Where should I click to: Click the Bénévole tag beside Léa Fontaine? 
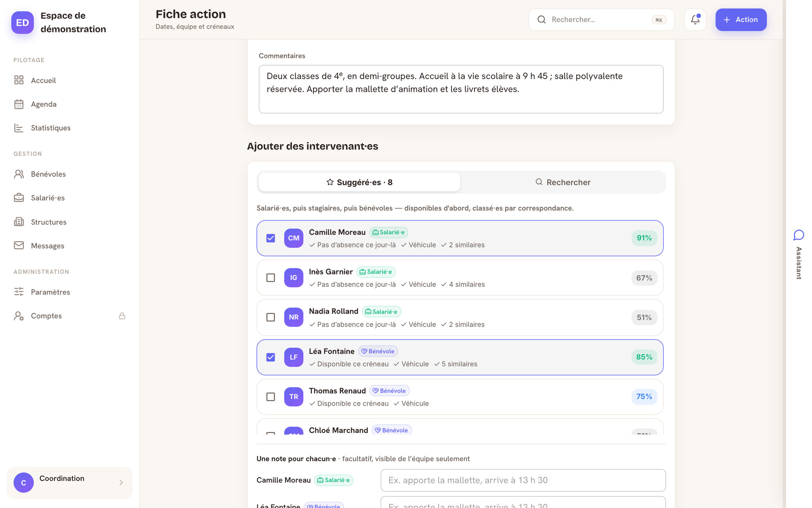click(x=378, y=351)
